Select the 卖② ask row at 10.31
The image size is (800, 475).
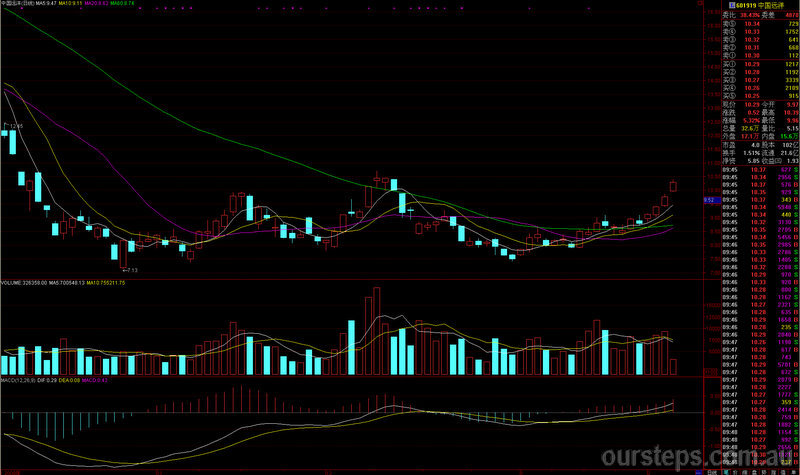coord(761,47)
